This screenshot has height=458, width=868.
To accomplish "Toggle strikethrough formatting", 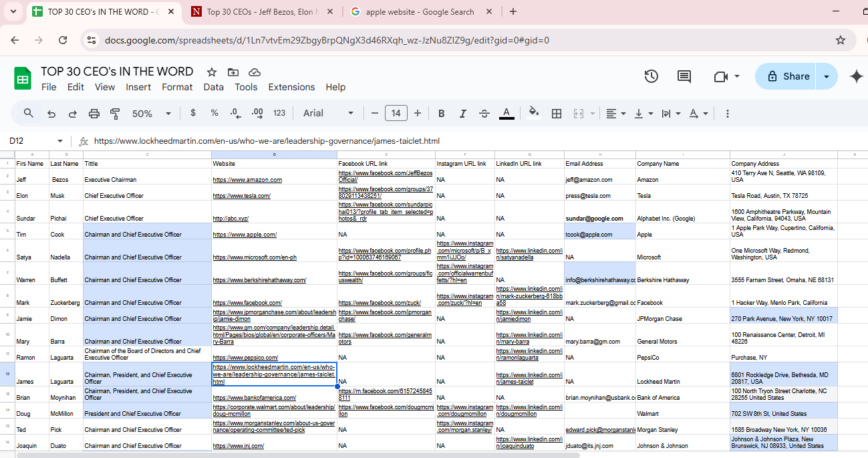I will (x=484, y=113).
